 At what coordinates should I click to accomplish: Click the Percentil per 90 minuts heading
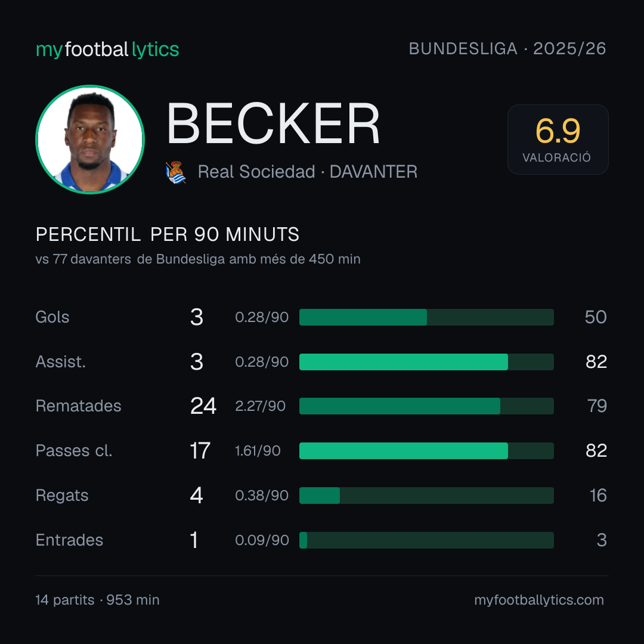tap(167, 234)
